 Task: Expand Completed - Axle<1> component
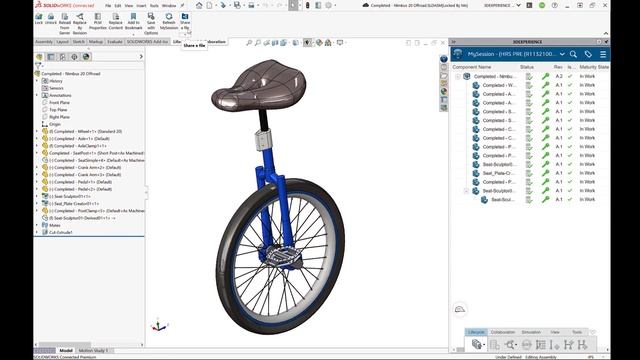[37, 139]
